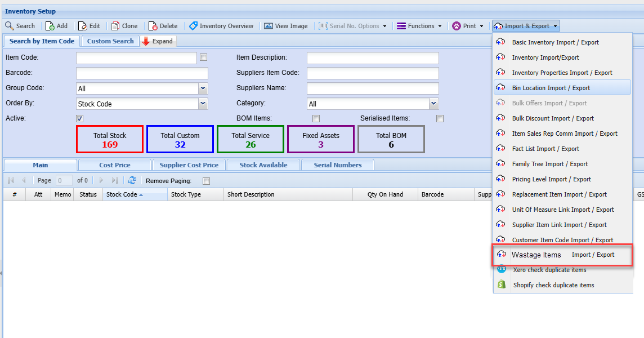Click the Total Service 26 box
This screenshot has width=644, height=338.
coord(251,139)
